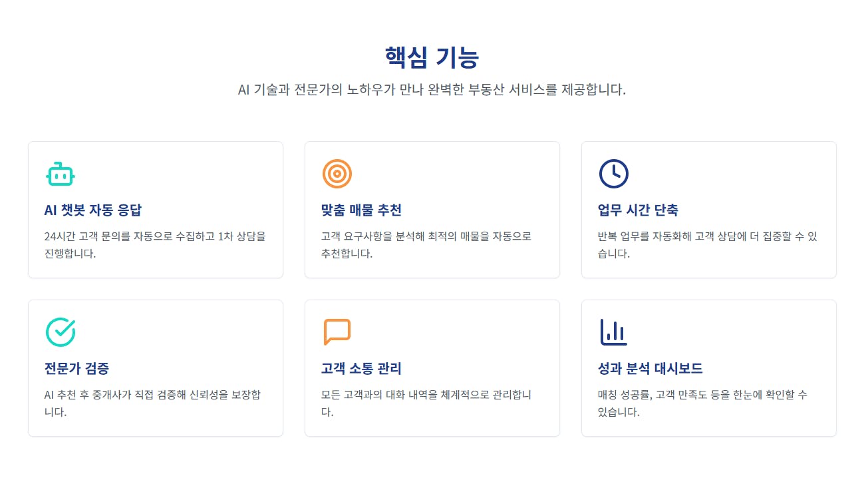Click the 고객 요구사항 분석 description text

(x=426, y=244)
